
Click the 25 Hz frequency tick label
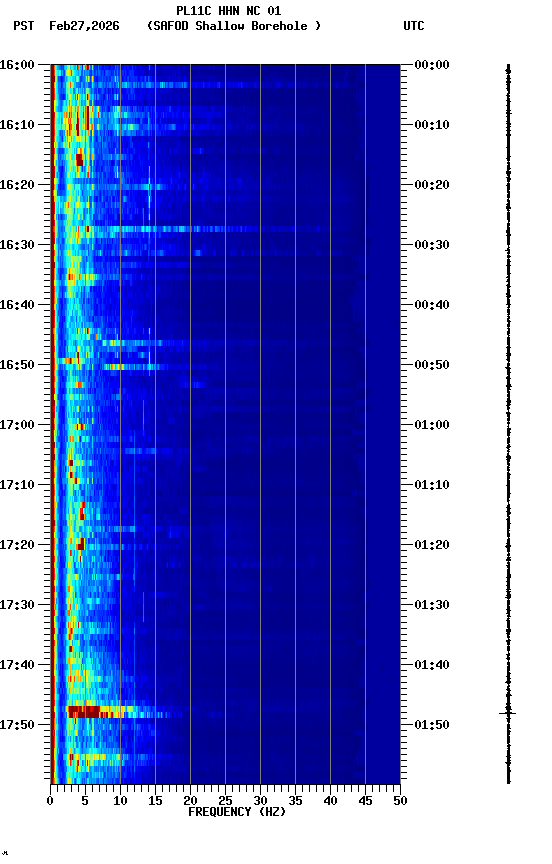(225, 801)
